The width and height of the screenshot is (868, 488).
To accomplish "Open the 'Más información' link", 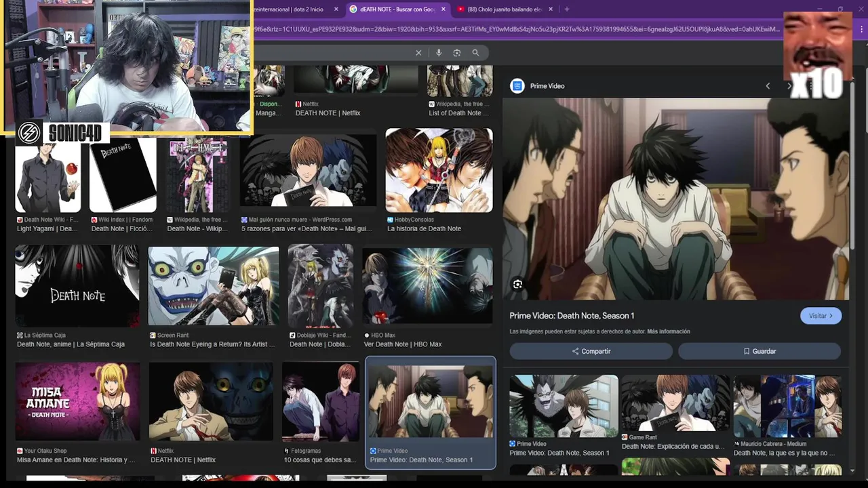I will [669, 331].
